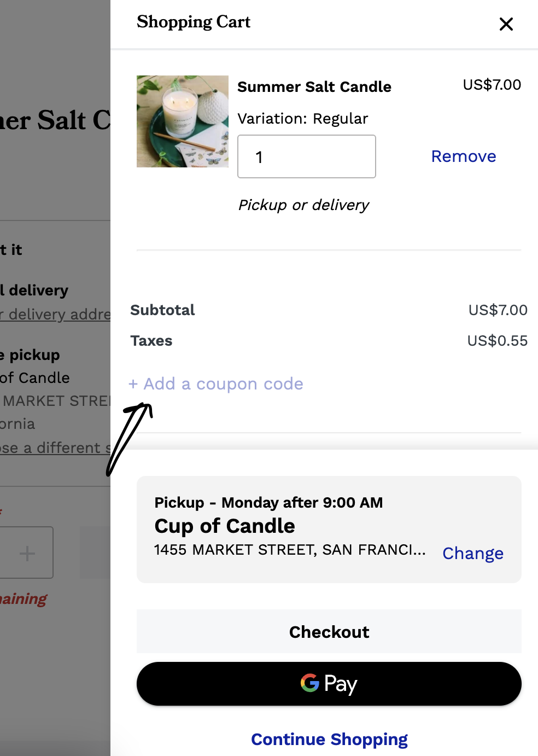The image size is (538, 756).
Task: Go back with Continue Shopping
Action: click(x=329, y=740)
